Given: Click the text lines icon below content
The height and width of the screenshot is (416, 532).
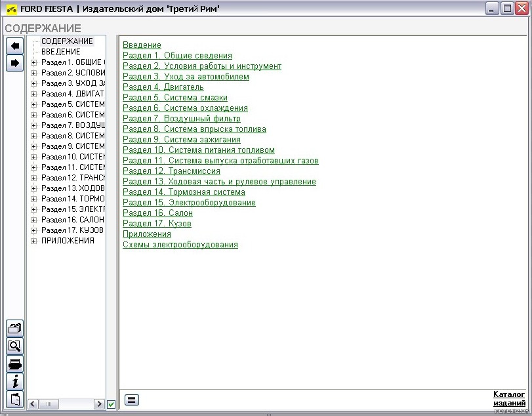Looking at the screenshot, I should [132, 400].
